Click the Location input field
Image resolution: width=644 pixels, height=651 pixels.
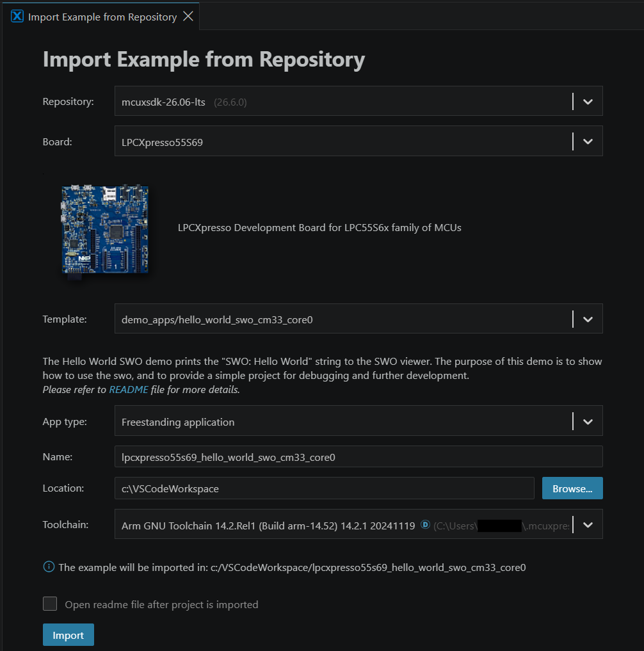coord(325,488)
